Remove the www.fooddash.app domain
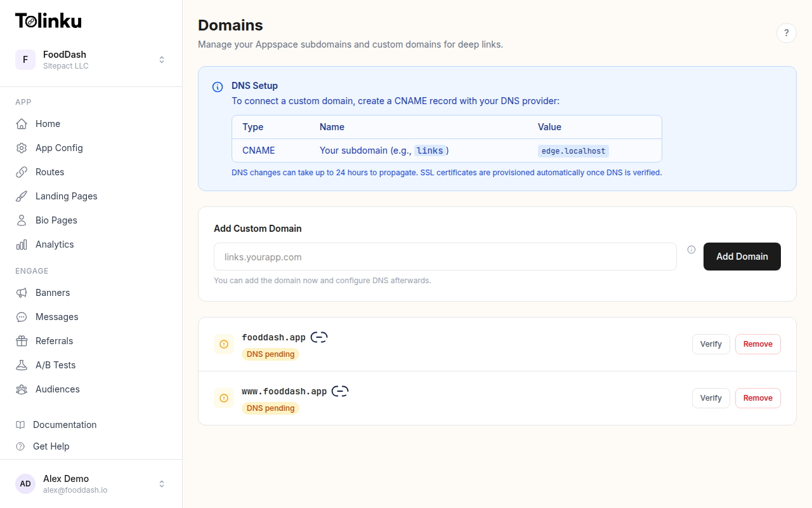This screenshot has width=812, height=508. [x=757, y=398]
